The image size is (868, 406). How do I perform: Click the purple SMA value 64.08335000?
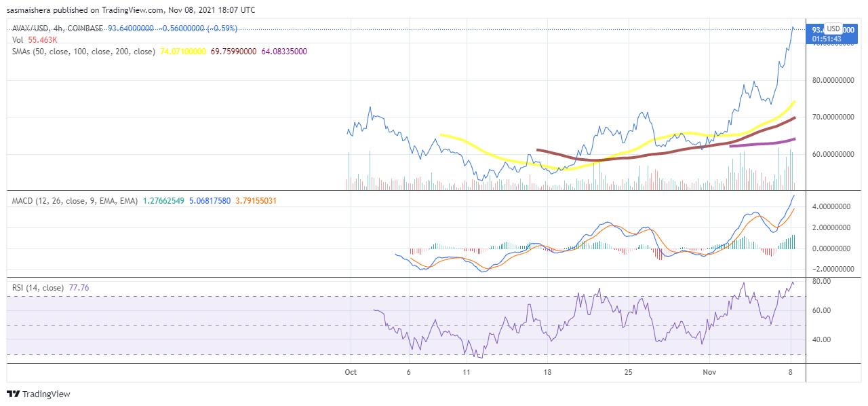[x=283, y=52]
